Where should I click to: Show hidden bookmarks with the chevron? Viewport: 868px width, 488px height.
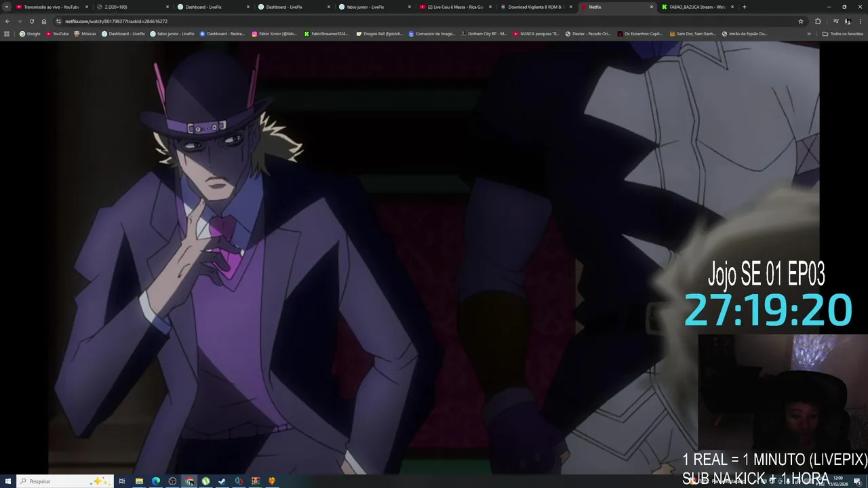coord(808,33)
